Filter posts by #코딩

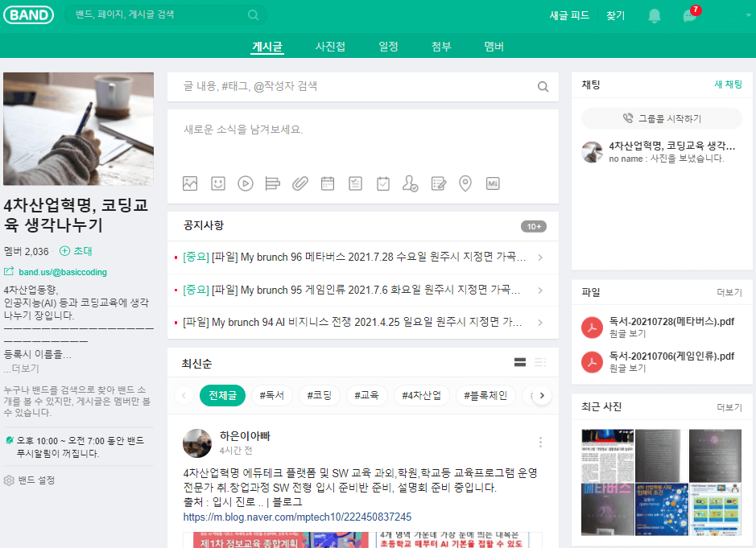[319, 396]
